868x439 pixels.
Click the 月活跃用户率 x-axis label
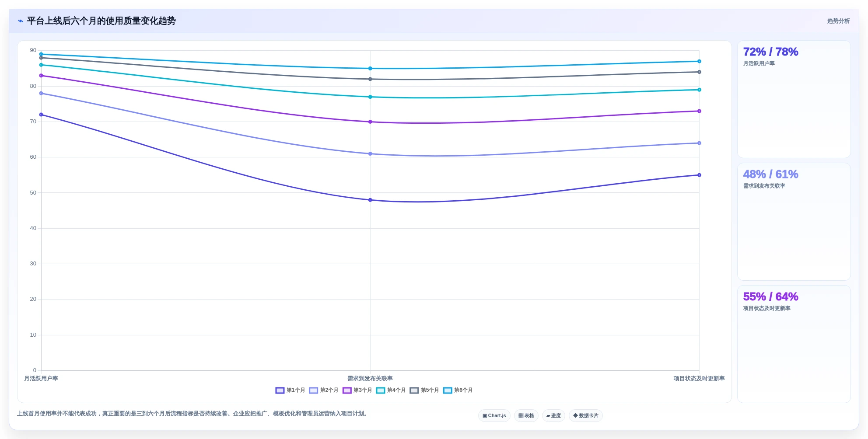click(41, 379)
